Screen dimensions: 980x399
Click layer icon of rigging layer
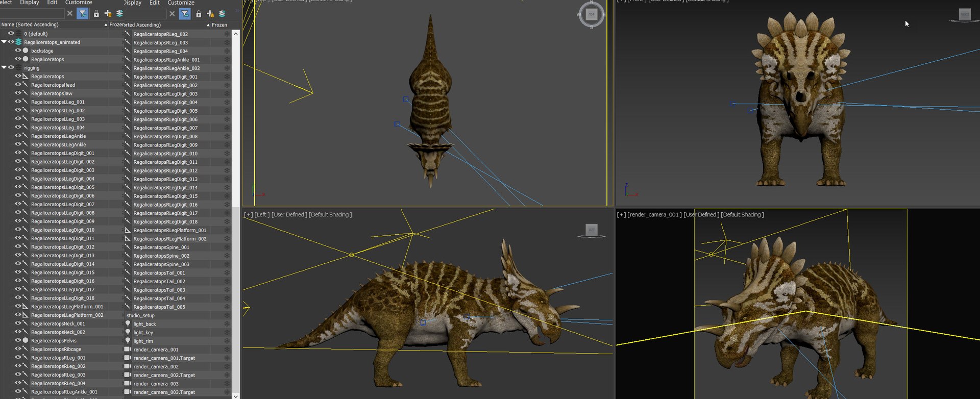pyautogui.click(x=19, y=67)
